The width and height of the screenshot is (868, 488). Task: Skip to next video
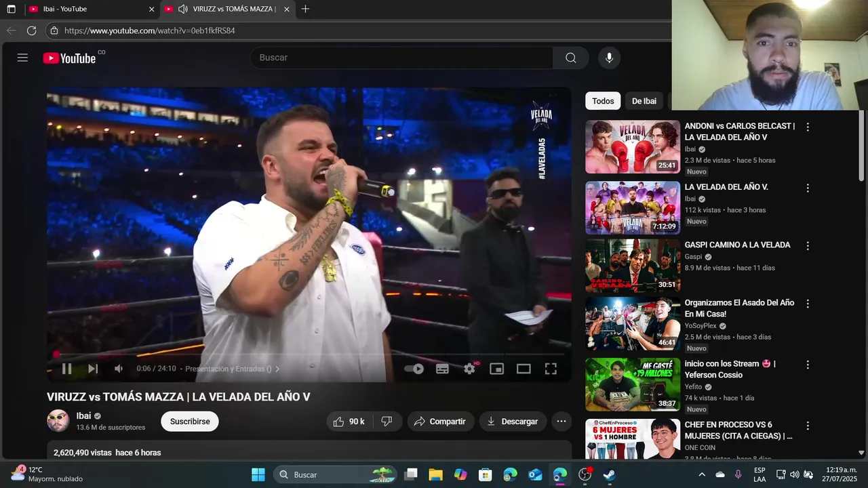93,369
